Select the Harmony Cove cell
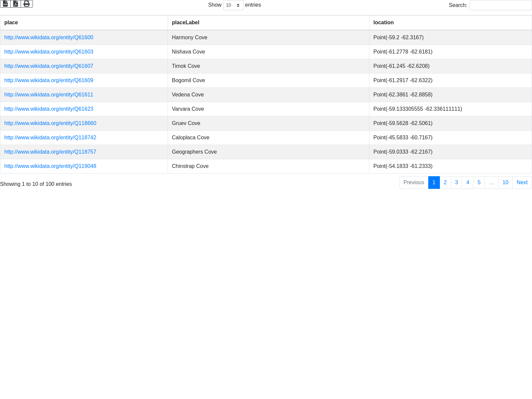Viewport: 532px width, 399px height. (x=268, y=38)
